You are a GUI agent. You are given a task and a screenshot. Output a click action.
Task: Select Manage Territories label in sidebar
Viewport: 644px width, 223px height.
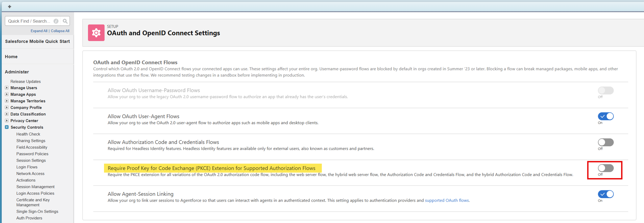click(28, 101)
